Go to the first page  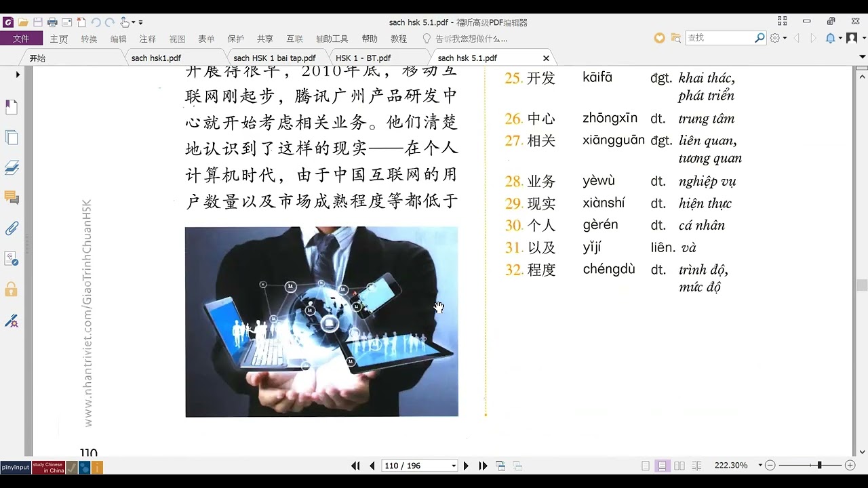click(355, 466)
